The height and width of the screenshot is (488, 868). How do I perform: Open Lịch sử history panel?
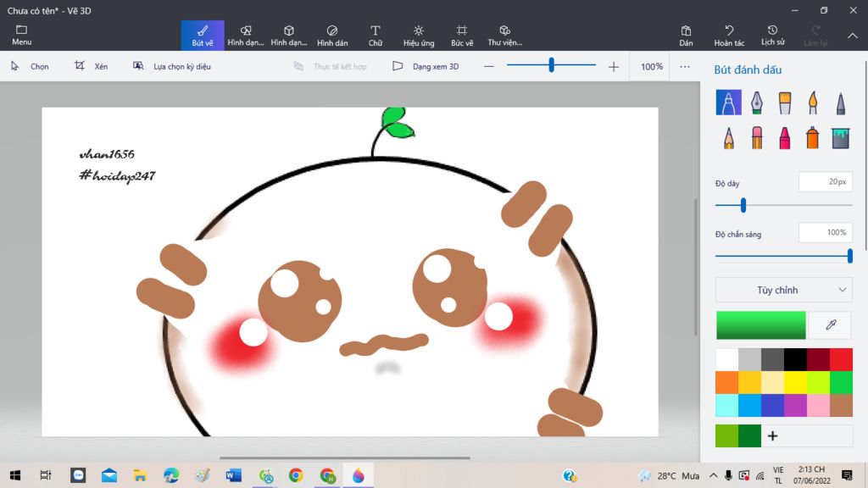tap(772, 36)
